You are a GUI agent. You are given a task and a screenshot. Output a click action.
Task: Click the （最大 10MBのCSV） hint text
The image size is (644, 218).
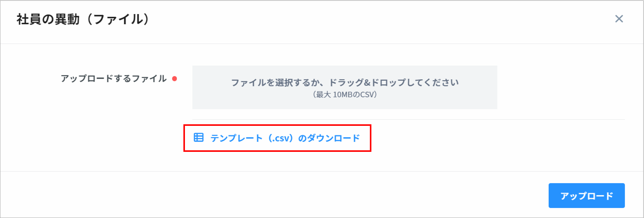point(345,94)
